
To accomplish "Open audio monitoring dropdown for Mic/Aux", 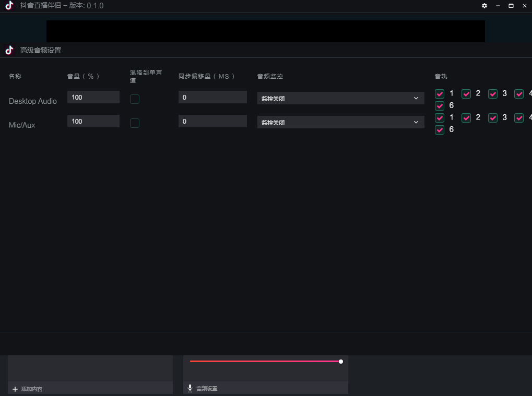I will (340, 123).
